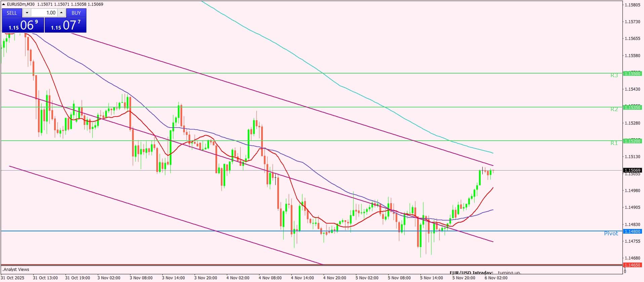Click the current price tag 1.15069
The height and width of the screenshot is (282, 644).
[632, 171]
